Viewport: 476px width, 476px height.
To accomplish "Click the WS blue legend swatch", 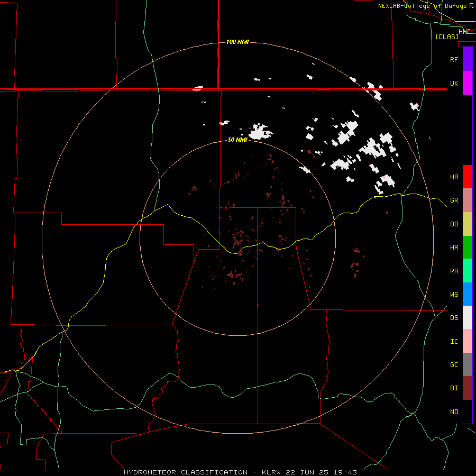I will [x=467, y=294].
